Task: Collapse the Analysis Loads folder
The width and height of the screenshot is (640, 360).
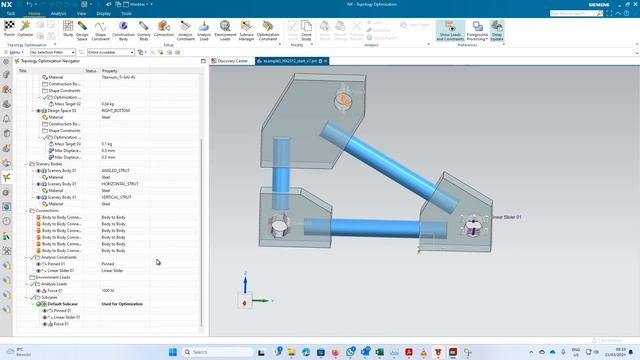Action: point(27,284)
